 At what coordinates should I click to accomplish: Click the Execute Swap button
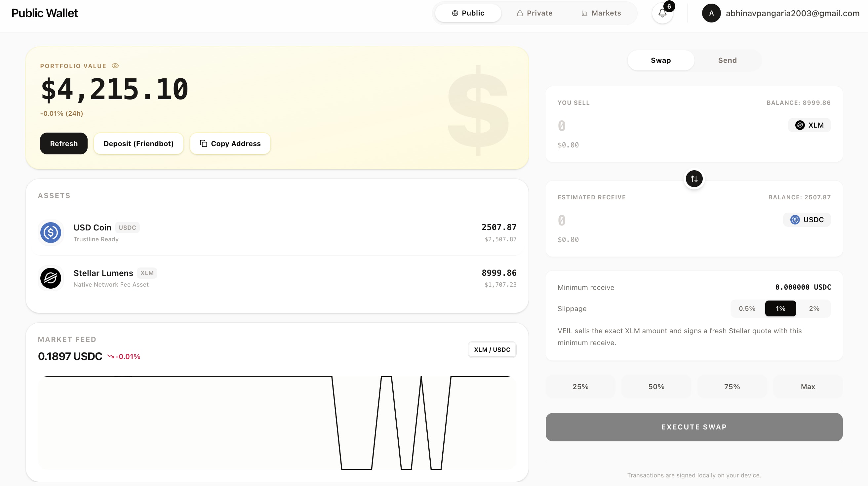point(694,427)
